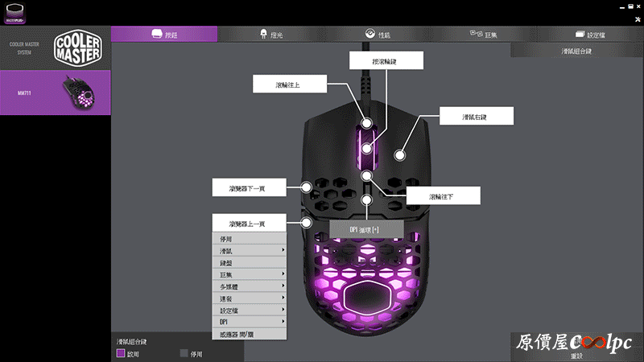Click the scroll-up hotspot on the wheel

[x=367, y=124]
